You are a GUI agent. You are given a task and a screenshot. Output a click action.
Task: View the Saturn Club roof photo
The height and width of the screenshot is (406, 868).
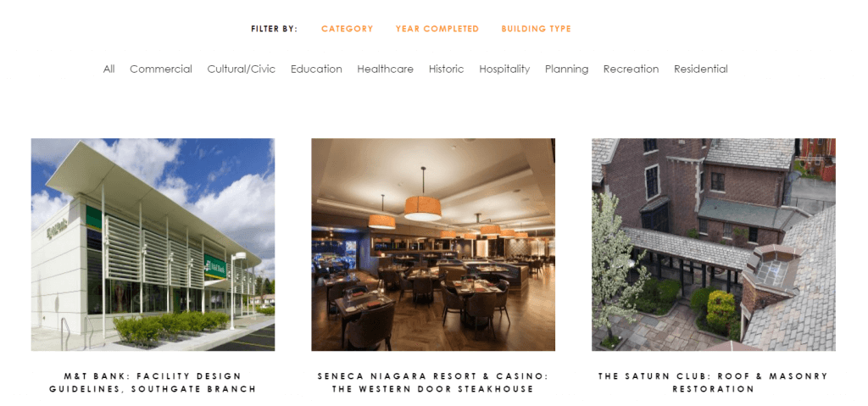[x=714, y=244]
